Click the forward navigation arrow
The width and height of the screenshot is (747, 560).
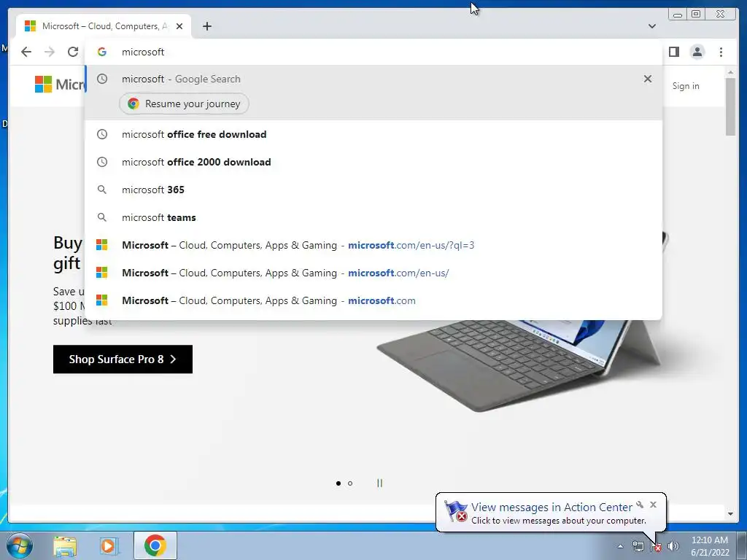click(x=50, y=52)
